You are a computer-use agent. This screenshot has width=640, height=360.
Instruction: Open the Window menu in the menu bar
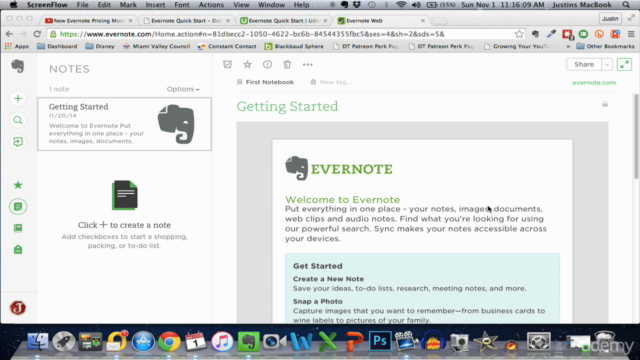point(271,5)
